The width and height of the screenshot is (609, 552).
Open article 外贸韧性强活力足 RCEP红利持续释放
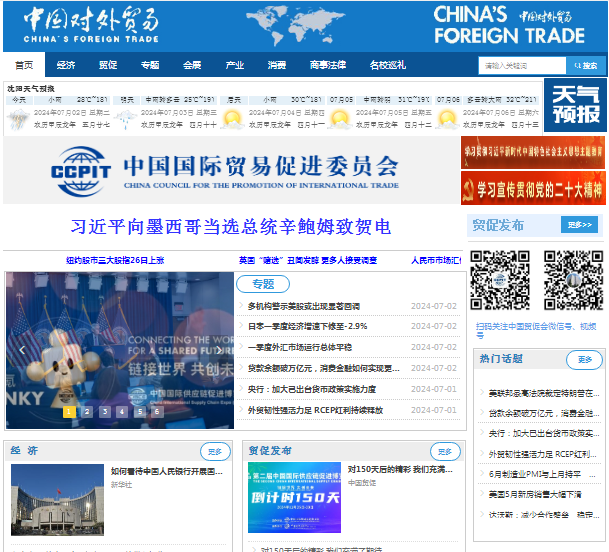click(315, 410)
